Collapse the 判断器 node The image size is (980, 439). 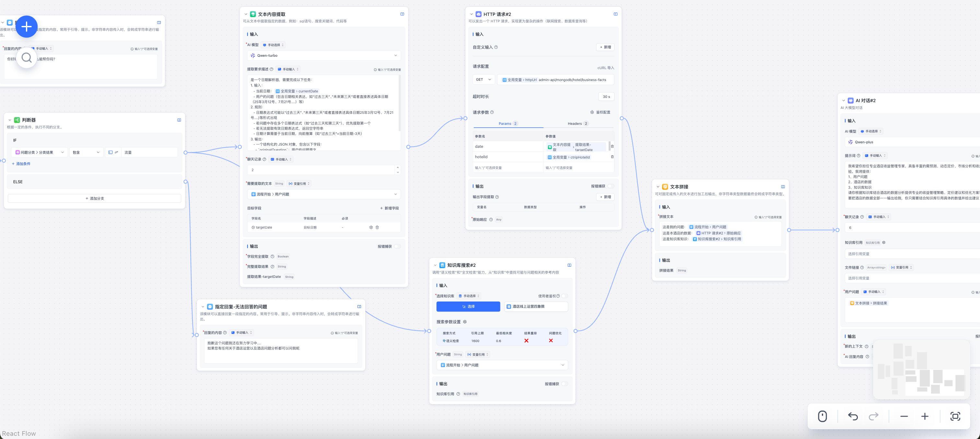[10, 120]
